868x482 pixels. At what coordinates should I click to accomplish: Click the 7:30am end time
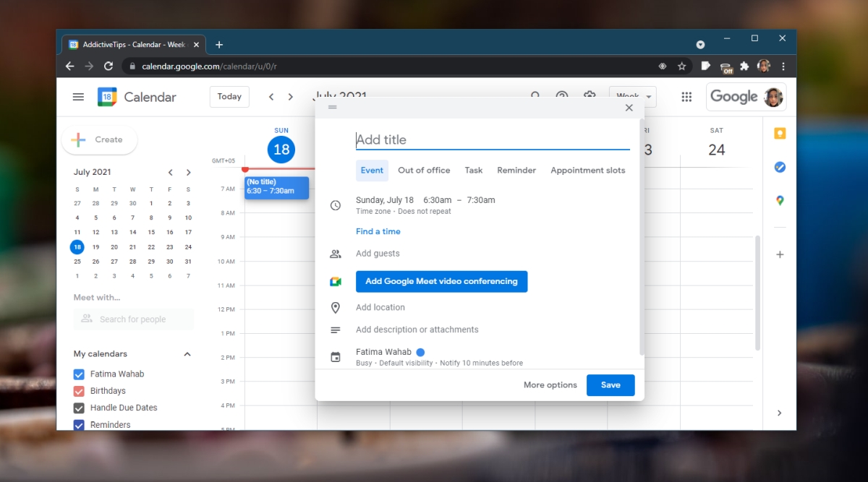481,200
